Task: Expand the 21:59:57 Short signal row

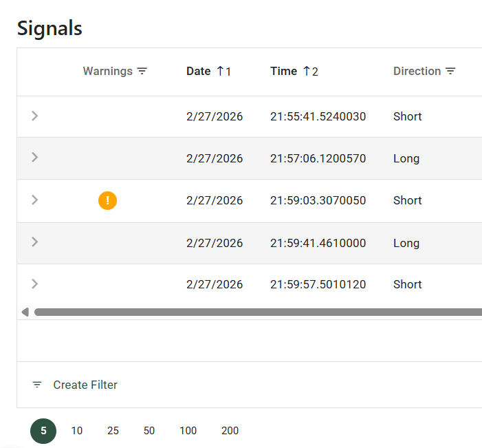Action: click(x=35, y=284)
